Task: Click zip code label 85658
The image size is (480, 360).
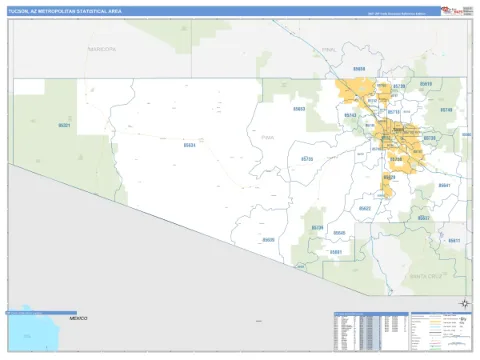Action: (x=359, y=69)
